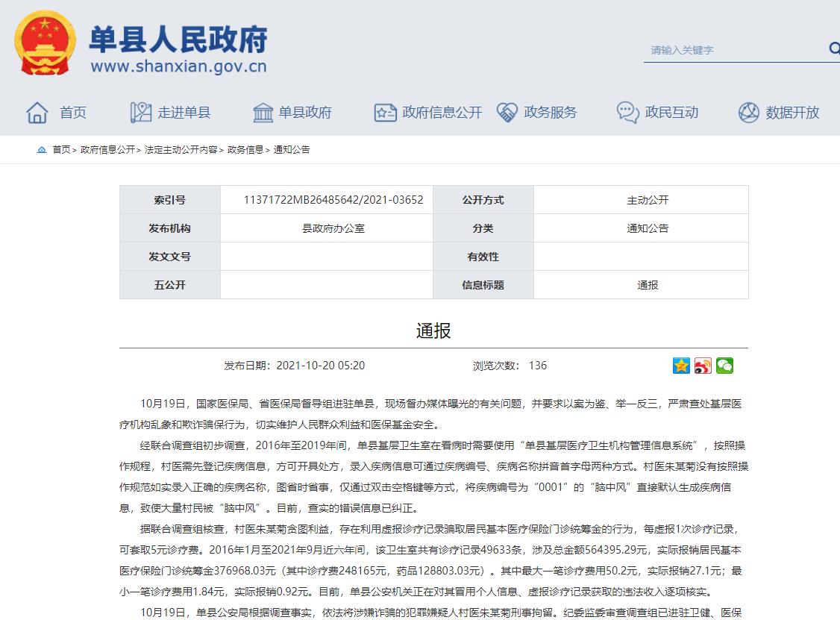Share to QQ Zone via yellow star icon
This screenshot has height=620, width=840.
pos(681,366)
